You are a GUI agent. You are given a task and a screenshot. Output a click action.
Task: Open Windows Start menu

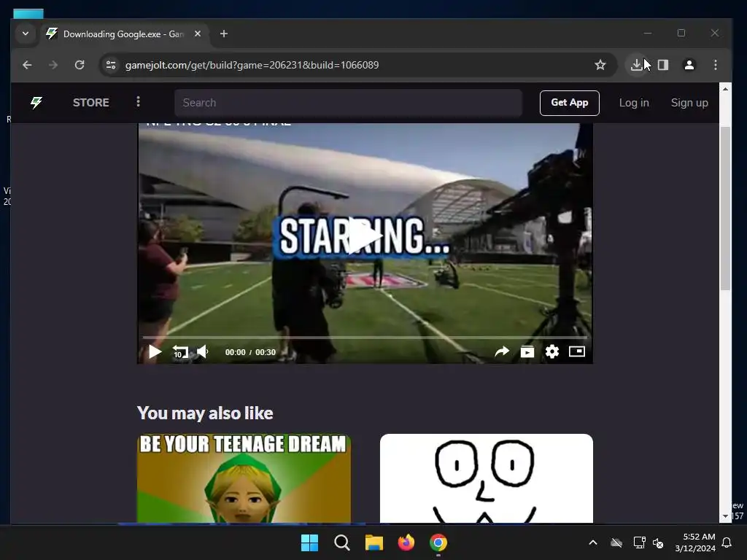point(309,542)
